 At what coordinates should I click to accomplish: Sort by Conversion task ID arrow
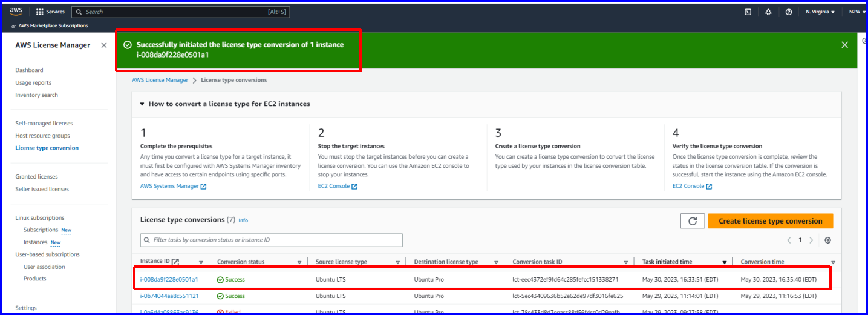(626, 262)
